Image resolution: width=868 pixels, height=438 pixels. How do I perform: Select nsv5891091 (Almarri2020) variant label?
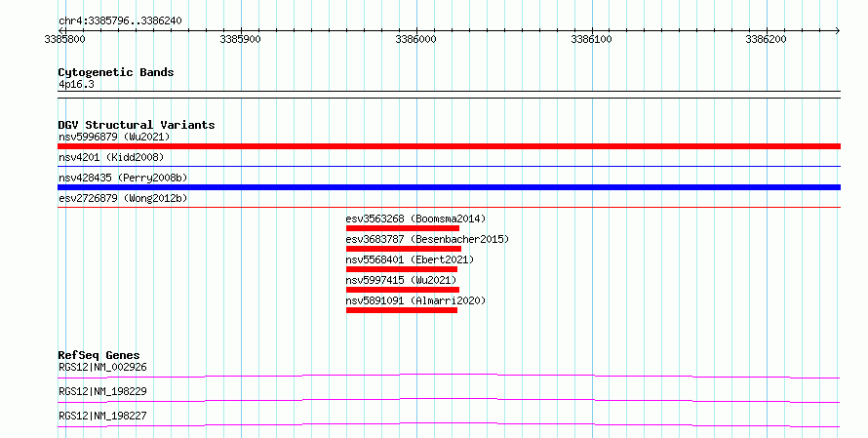pyautogui.click(x=415, y=300)
